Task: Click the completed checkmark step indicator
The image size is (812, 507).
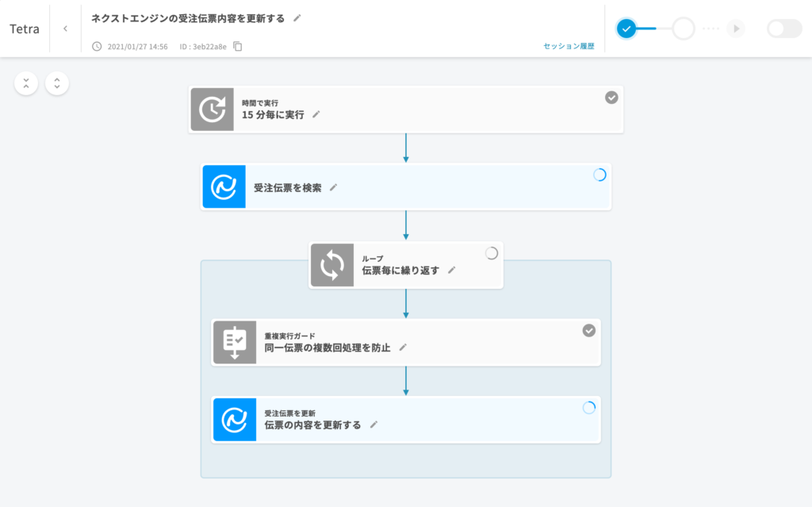Action: point(626,29)
